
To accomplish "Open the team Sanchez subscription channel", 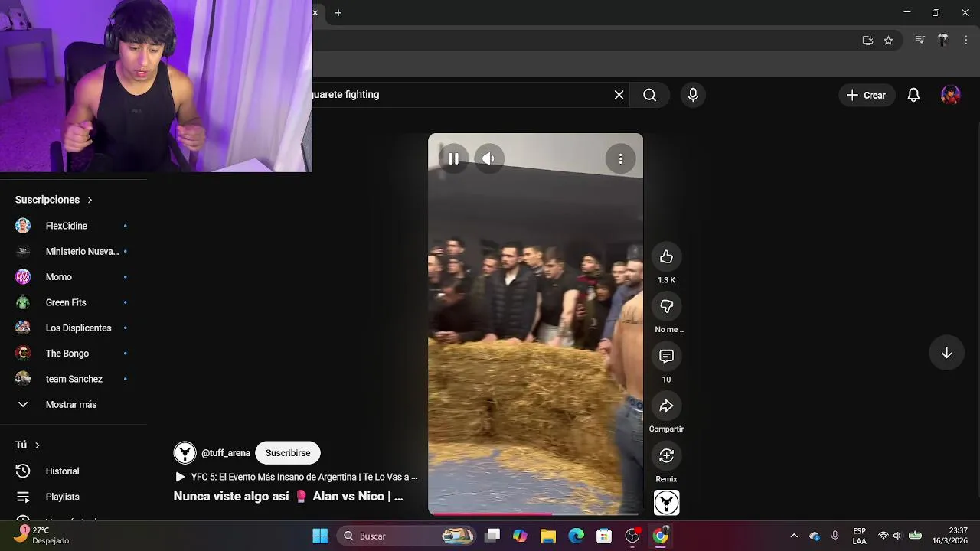I will pos(73,379).
